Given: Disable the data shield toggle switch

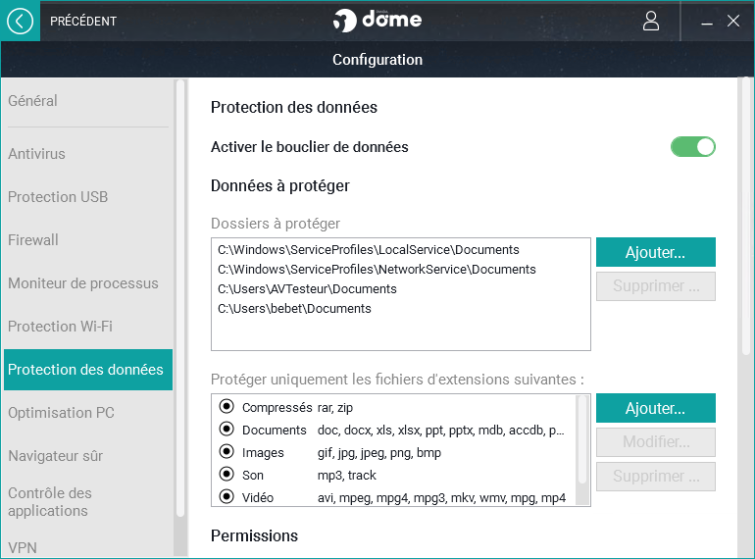Looking at the screenshot, I should coord(693,147).
